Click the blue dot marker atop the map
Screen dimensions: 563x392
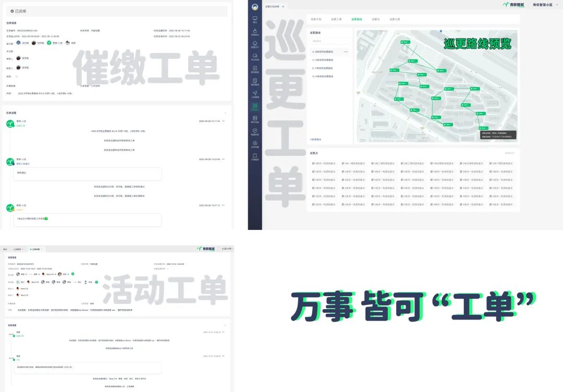click(440, 31)
